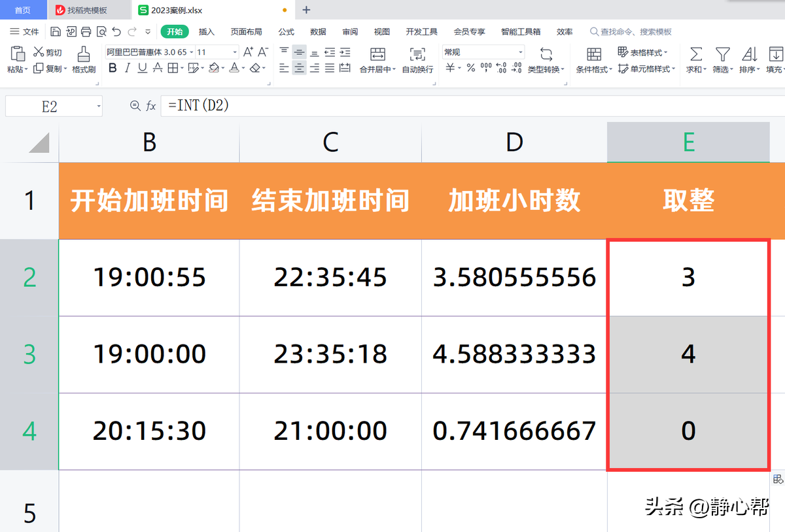Screen dimensions: 785x532
Task: Toggle Strikethrough formatting
Action: (x=158, y=68)
